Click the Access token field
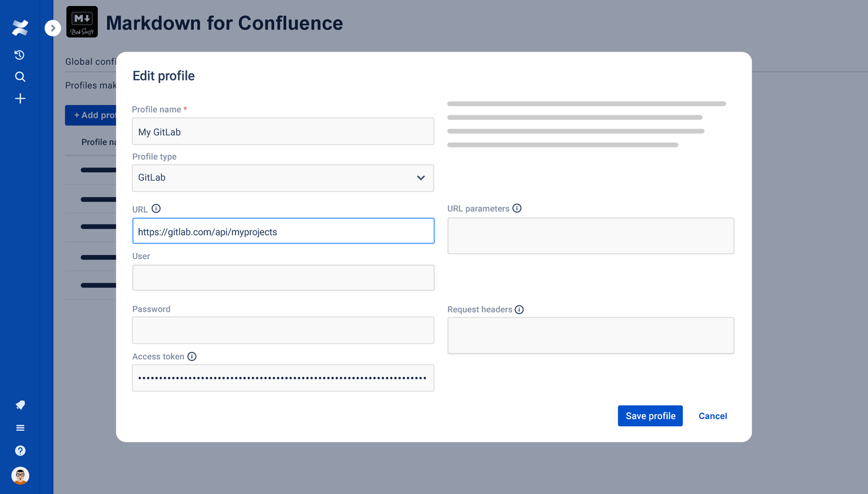This screenshot has height=494, width=868. [283, 378]
